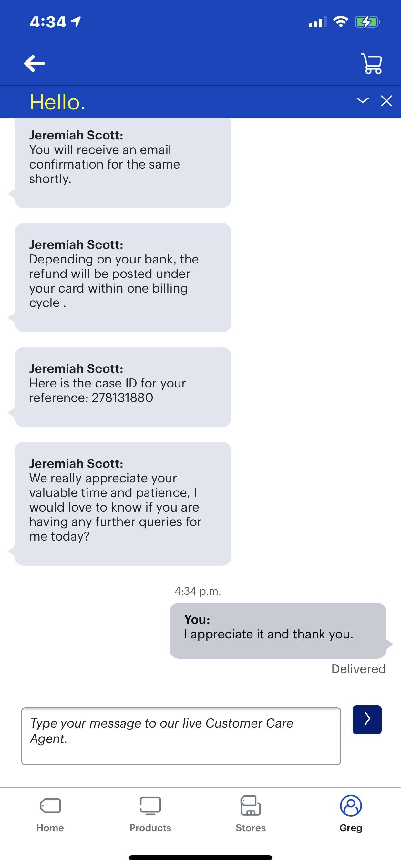This screenshot has width=401, height=868.
Task: Tap the email confirmation message bubble
Action: [123, 164]
